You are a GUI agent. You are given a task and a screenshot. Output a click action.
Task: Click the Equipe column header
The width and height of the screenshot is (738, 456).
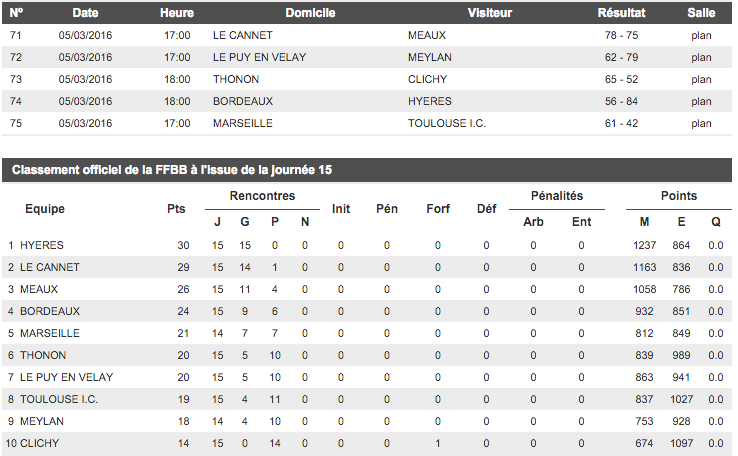pyautogui.click(x=45, y=209)
